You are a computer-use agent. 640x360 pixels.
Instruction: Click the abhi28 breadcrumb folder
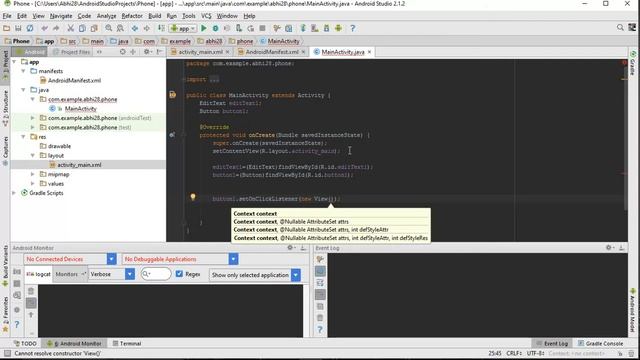tap(210, 41)
